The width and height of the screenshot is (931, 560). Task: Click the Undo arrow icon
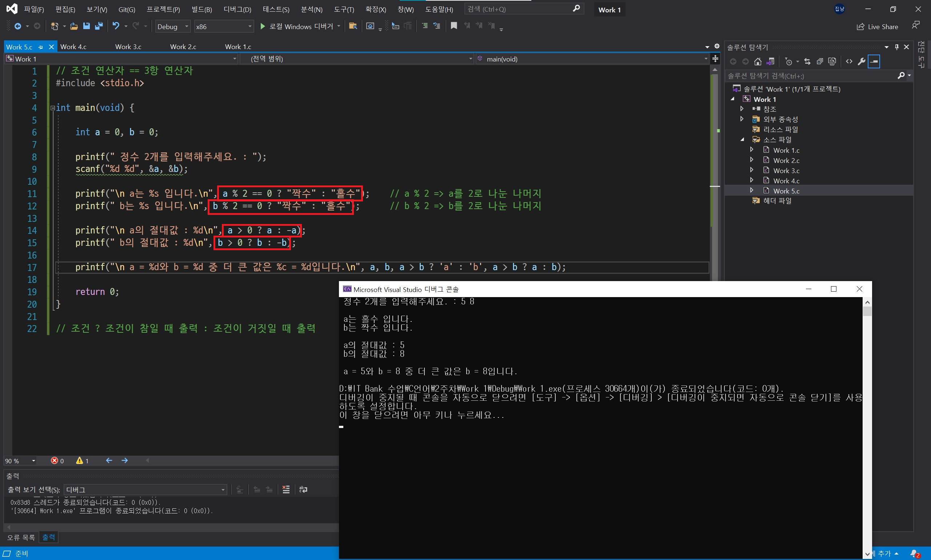116,26
